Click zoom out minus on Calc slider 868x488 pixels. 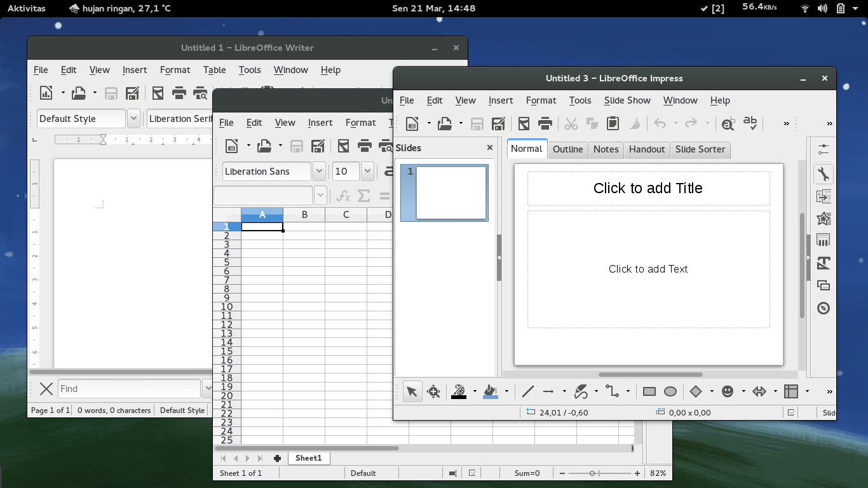click(x=562, y=473)
